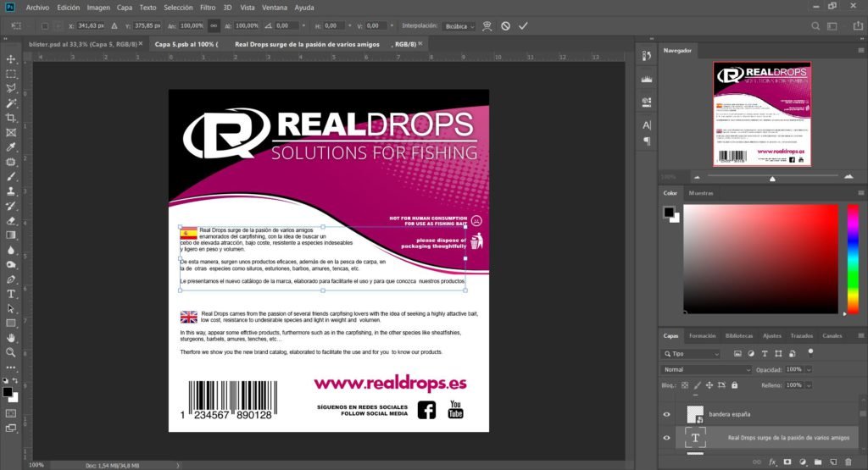Hide the bandera españa layer
The height and width of the screenshot is (470, 868).
[666, 414]
